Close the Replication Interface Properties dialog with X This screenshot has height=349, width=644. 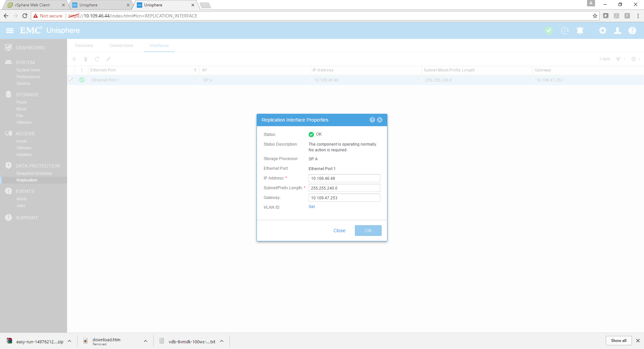point(380,120)
